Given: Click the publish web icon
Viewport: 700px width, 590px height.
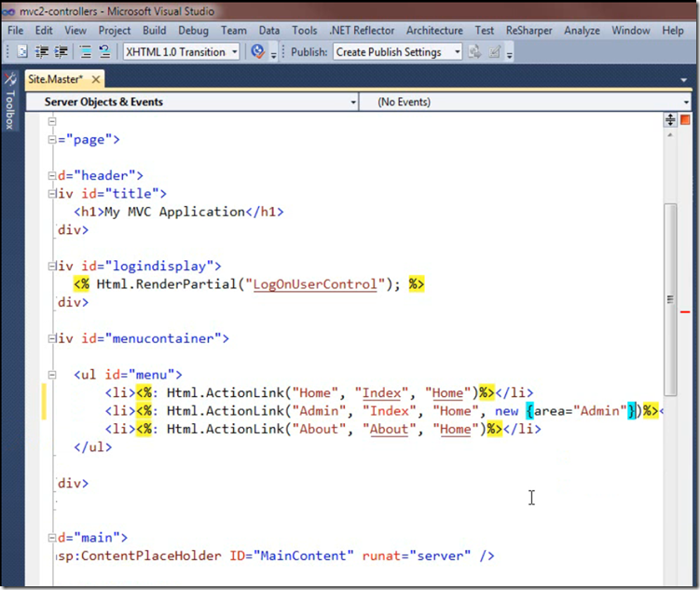Looking at the screenshot, I should pos(474,52).
